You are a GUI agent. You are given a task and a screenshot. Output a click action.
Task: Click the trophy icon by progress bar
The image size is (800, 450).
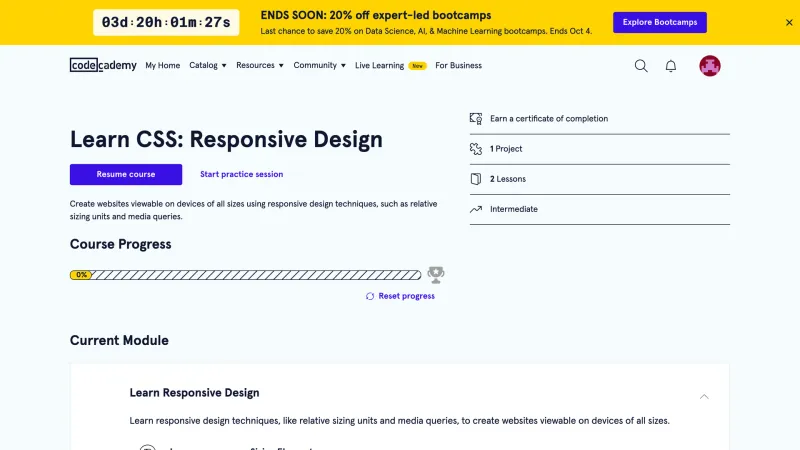click(436, 275)
